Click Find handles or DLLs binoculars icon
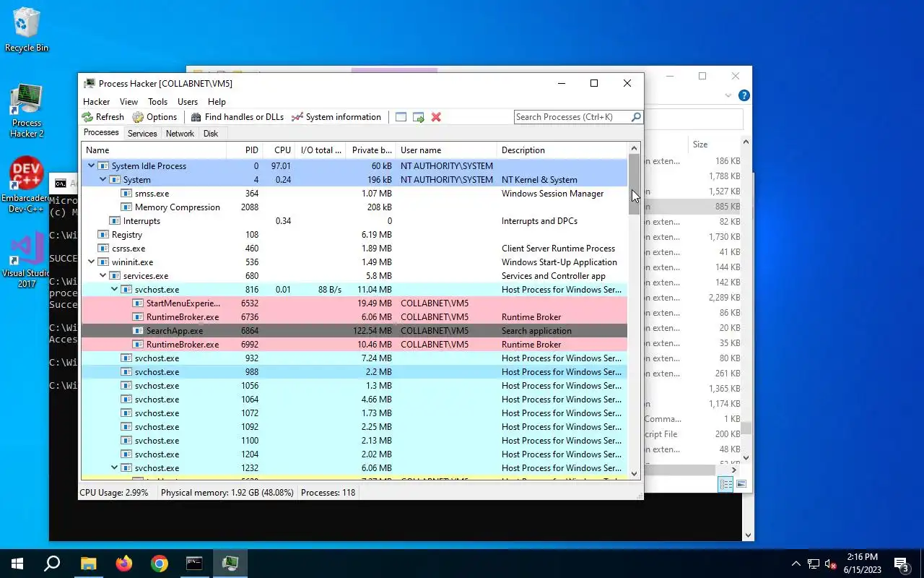The image size is (924, 578). 196,117
